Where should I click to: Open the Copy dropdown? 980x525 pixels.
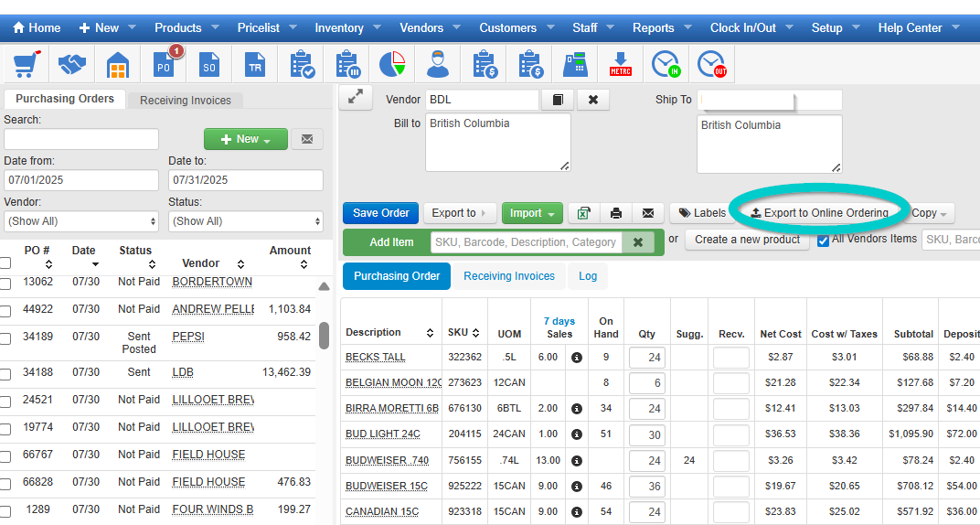(x=929, y=213)
